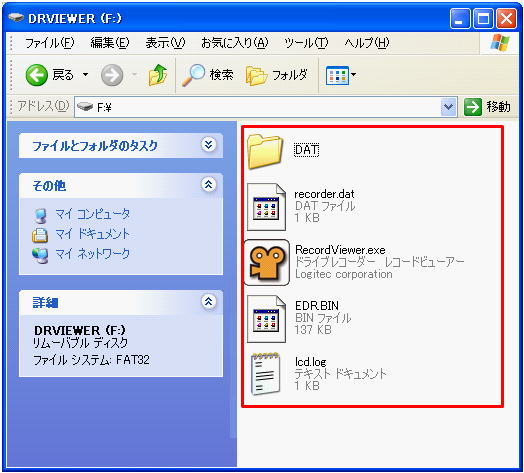Click the 移動 Go button
The width and height of the screenshot is (524, 473).
[487, 107]
